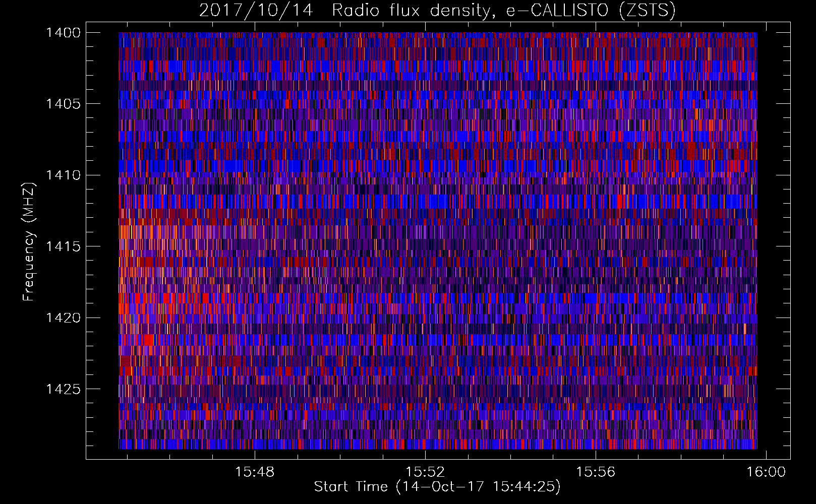Viewport: 816px width, 504px height.
Task: Click the 'Frequency (MHZ)' axis title
Action: point(29,241)
